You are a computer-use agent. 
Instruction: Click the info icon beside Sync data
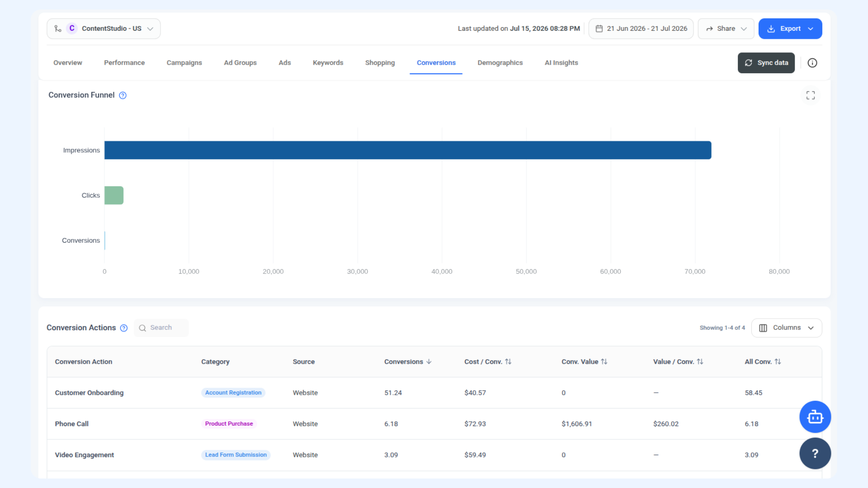point(812,63)
